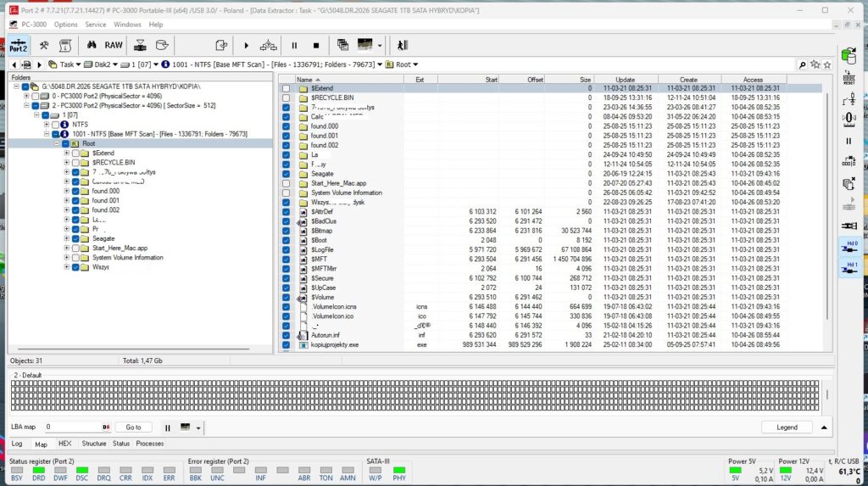Viewport: 868px width, 486px height.
Task: Check the $RECYCLE.BIN checkbox in file list
Action: click(x=287, y=98)
